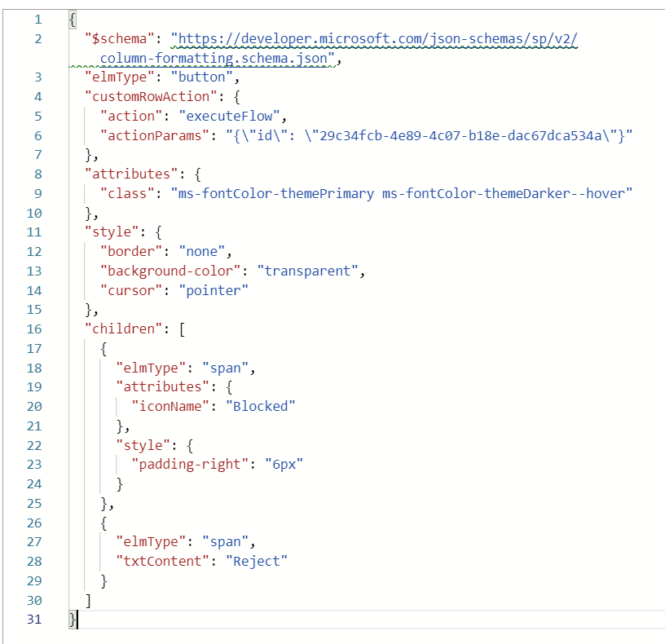The image size is (665, 644).
Task: Click the opening brace on line 1
Action: click(73, 19)
